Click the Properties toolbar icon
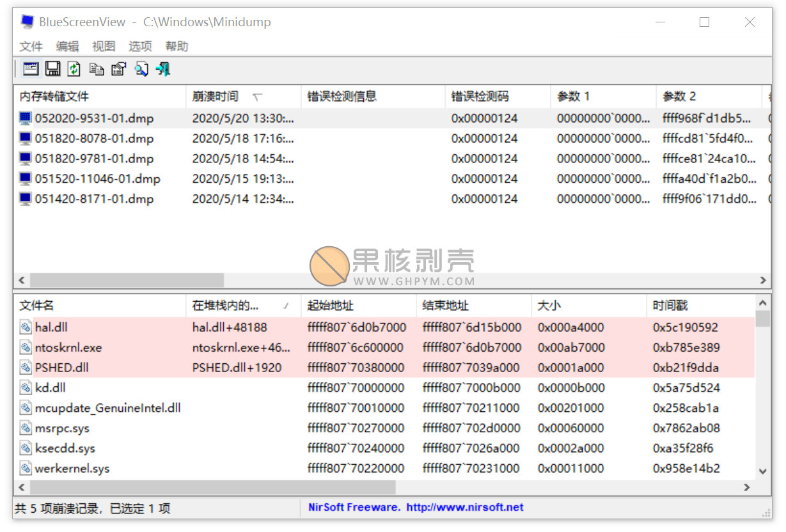The height and width of the screenshot is (532, 786). tap(119, 69)
